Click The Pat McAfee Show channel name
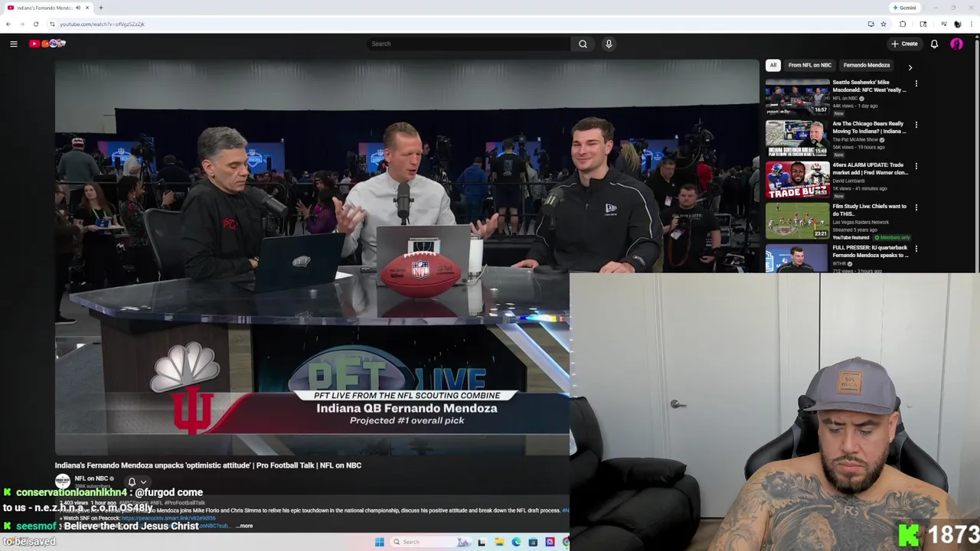This screenshot has width=980, height=551. coord(855,140)
